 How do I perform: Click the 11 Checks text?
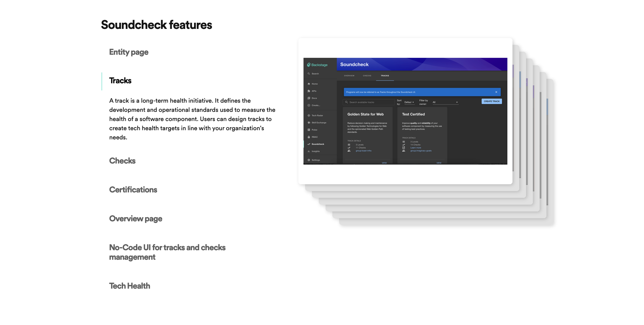pos(361,148)
